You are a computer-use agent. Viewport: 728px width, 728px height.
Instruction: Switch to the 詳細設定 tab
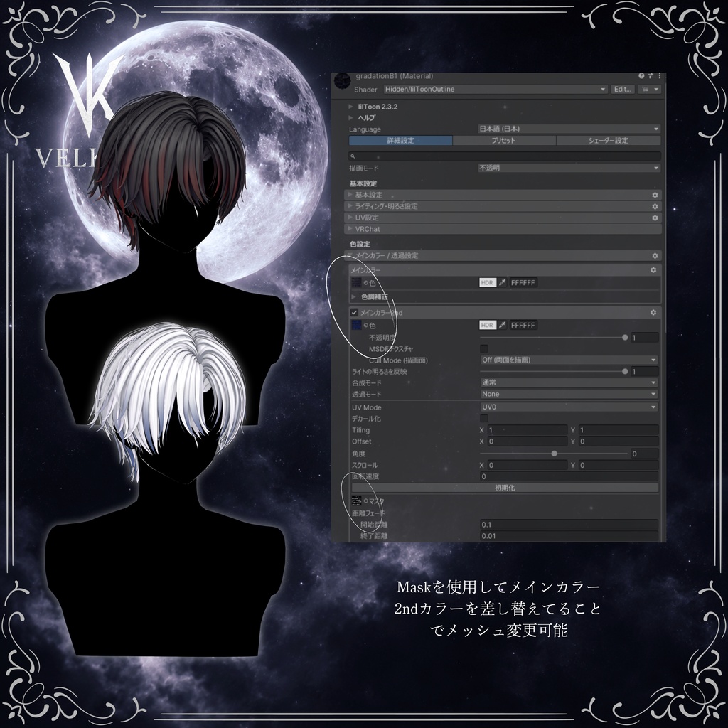pyautogui.click(x=401, y=141)
